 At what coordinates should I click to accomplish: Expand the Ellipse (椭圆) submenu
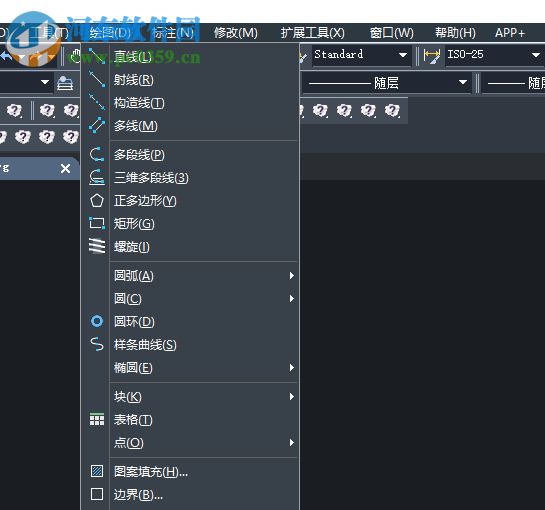coord(190,367)
